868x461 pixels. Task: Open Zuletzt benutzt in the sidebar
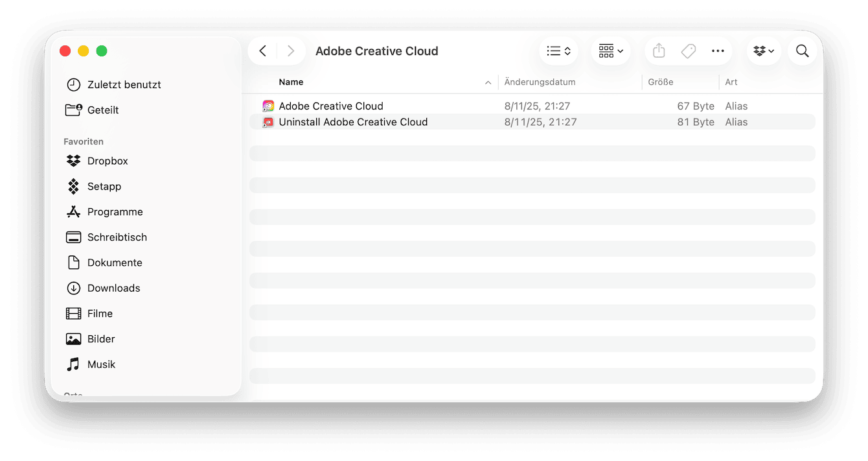pyautogui.click(x=124, y=85)
